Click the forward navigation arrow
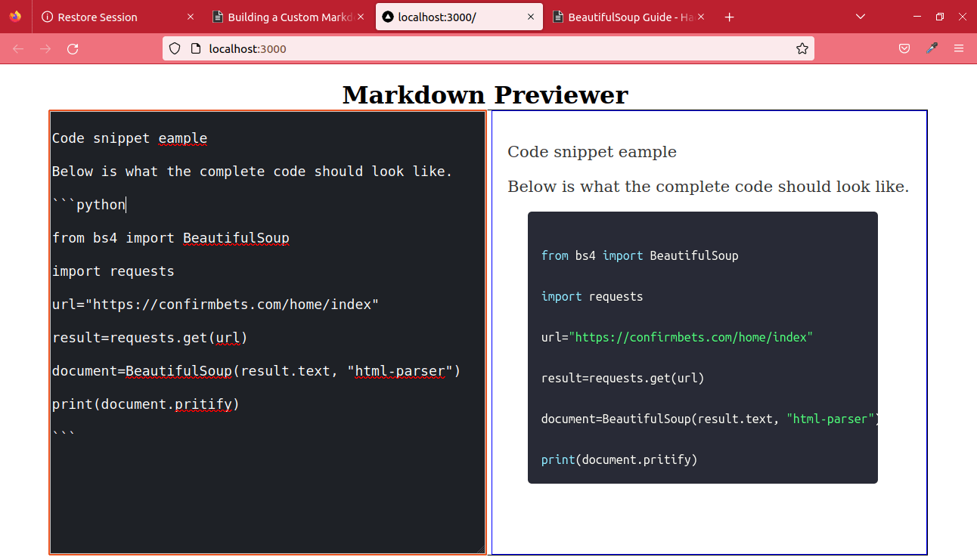This screenshot has height=560, width=977. coord(45,48)
